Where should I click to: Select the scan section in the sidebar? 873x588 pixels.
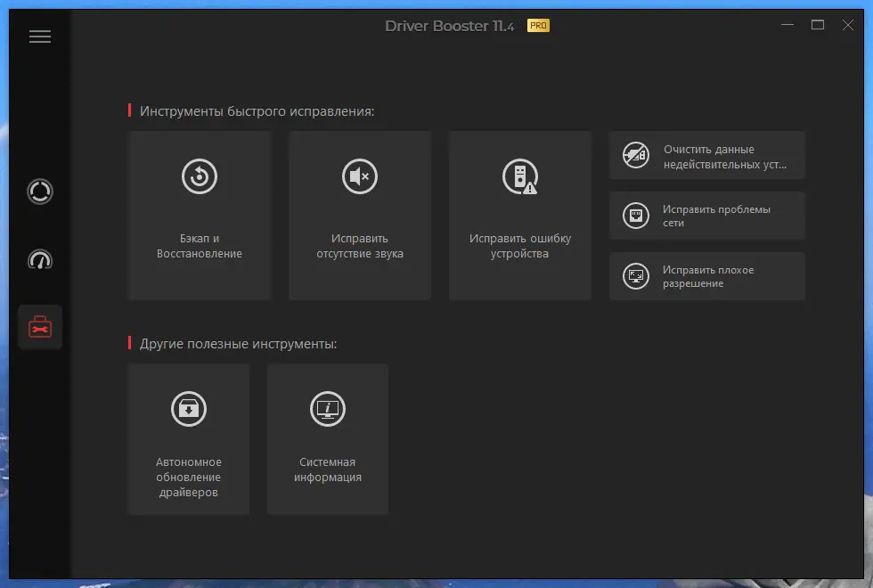pos(39,192)
